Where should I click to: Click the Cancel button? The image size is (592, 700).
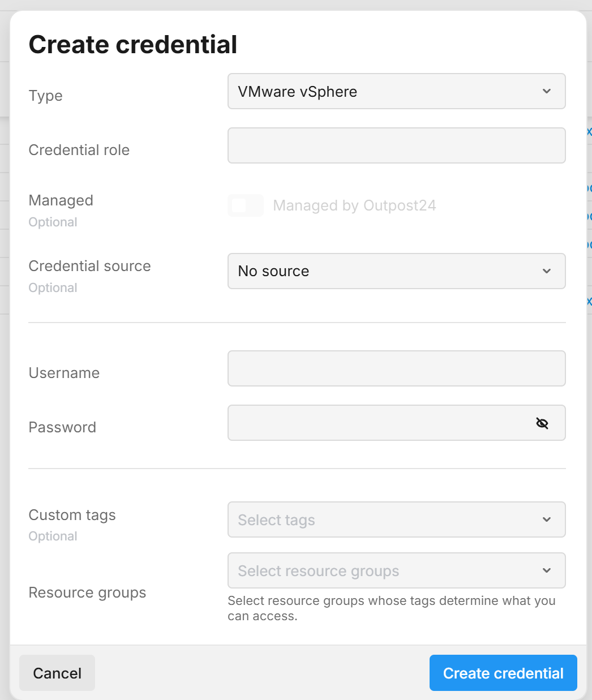point(57,673)
